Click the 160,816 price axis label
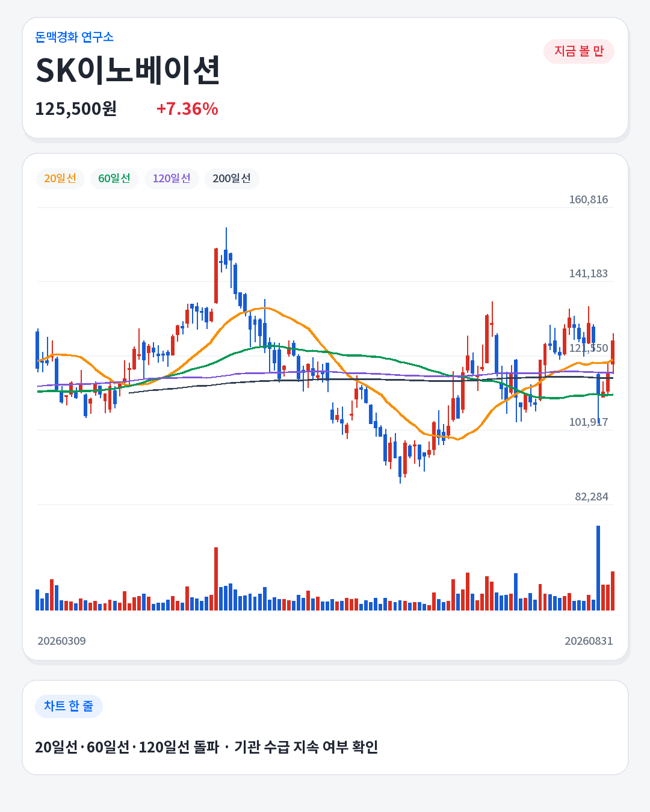 (x=589, y=200)
